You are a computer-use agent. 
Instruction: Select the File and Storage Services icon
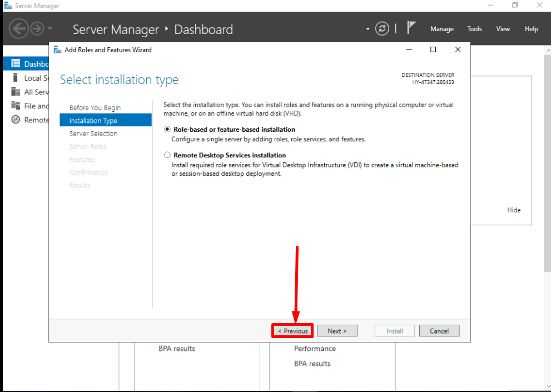coord(16,106)
